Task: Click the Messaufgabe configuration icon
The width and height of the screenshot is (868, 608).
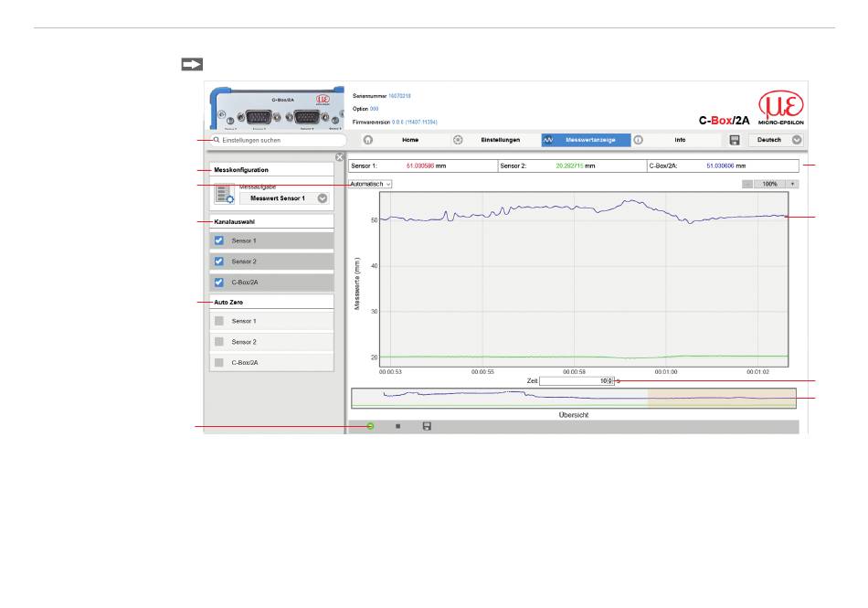Action: (224, 195)
